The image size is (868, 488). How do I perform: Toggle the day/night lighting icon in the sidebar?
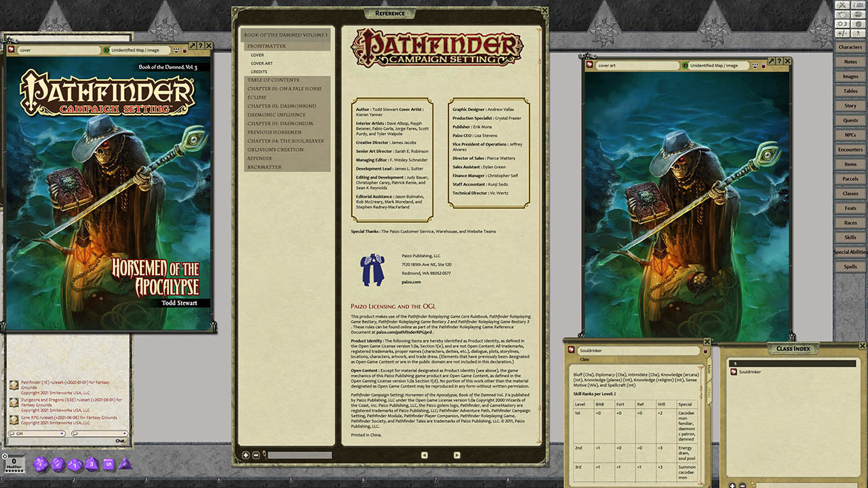tap(844, 24)
